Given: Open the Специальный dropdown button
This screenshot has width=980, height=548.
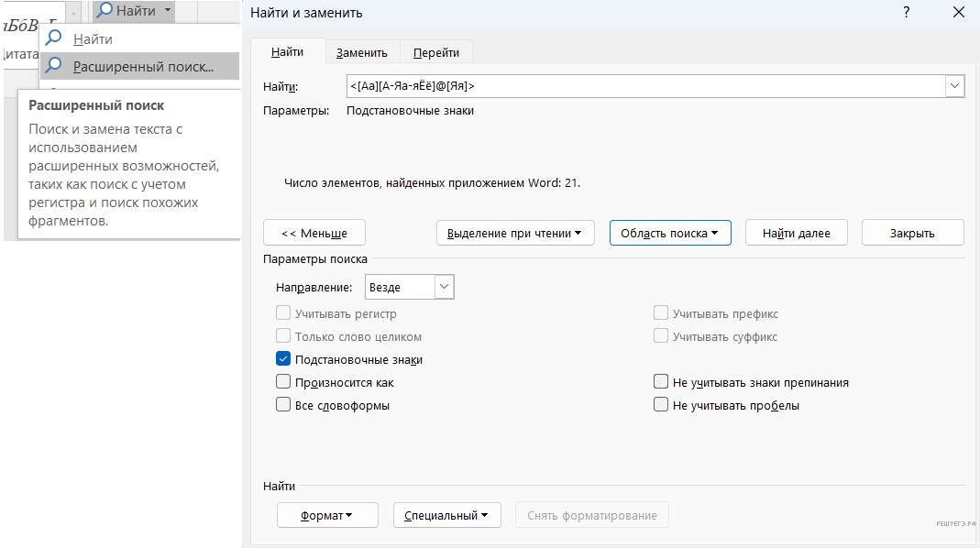Looking at the screenshot, I should click(x=446, y=515).
